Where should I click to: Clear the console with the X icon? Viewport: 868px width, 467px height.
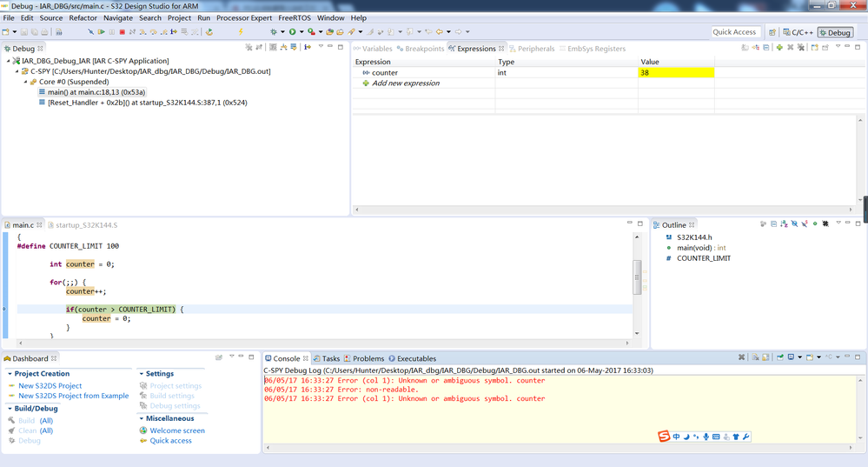click(x=755, y=357)
